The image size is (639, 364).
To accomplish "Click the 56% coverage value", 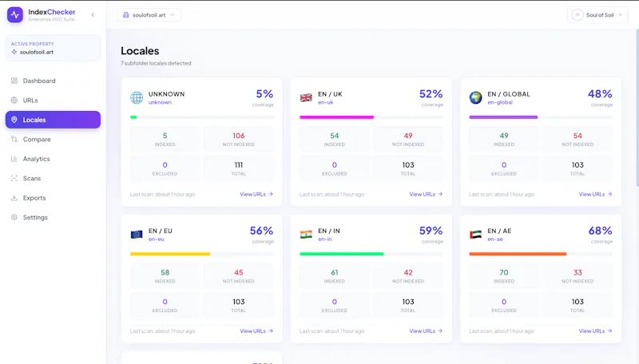I will coord(262,231).
